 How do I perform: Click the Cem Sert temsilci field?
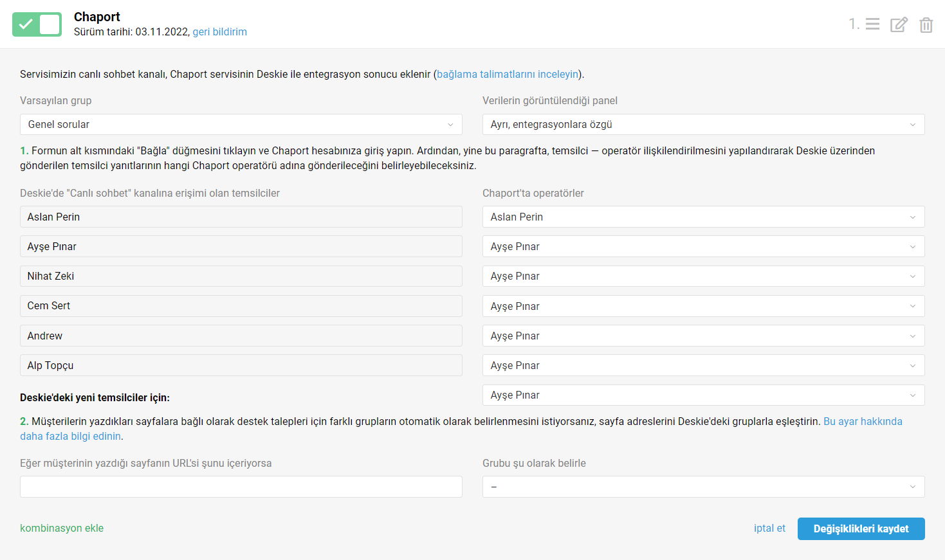[241, 306]
